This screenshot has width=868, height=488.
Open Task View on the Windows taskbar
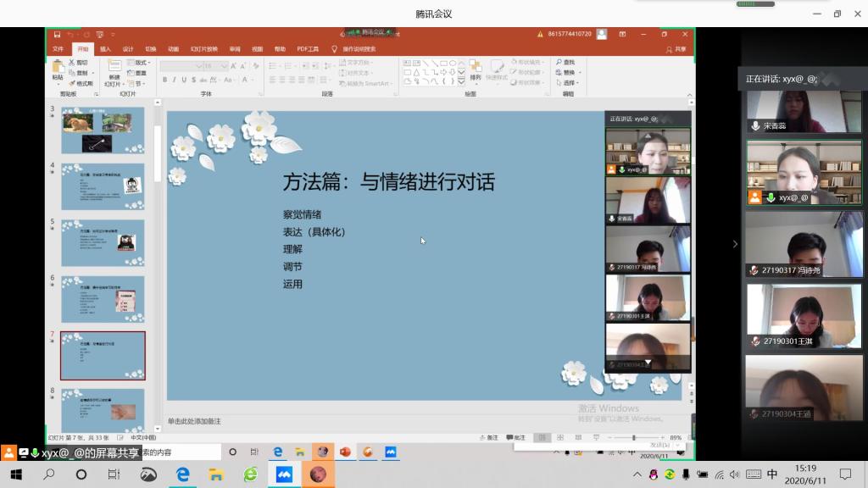point(114,474)
